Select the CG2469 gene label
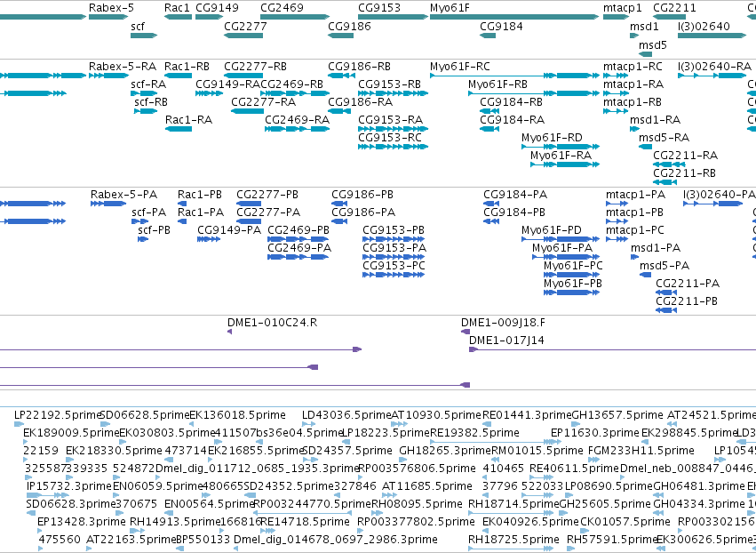This screenshot has width=756, height=553. pyautogui.click(x=282, y=8)
